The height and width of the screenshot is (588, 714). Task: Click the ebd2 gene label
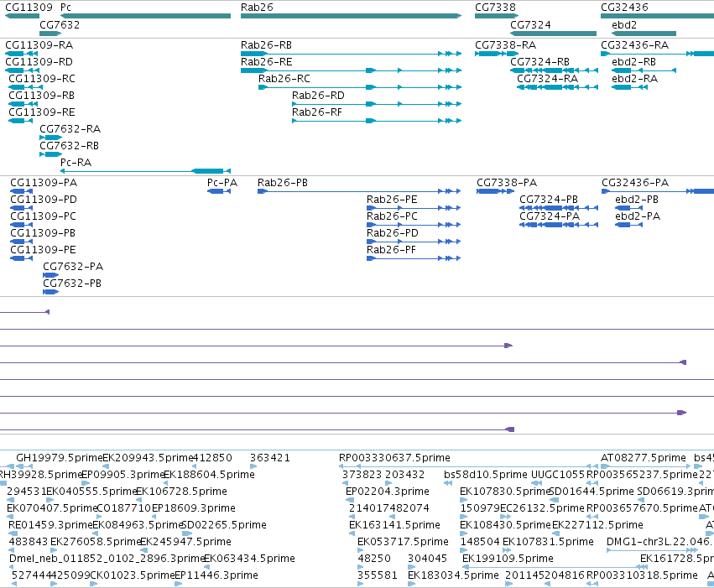(624, 24)
